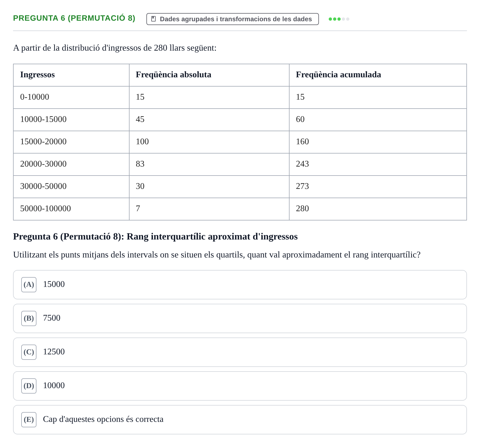Click the difficulty dots indicator
The image size is (480, 448).
pos(339,19)
